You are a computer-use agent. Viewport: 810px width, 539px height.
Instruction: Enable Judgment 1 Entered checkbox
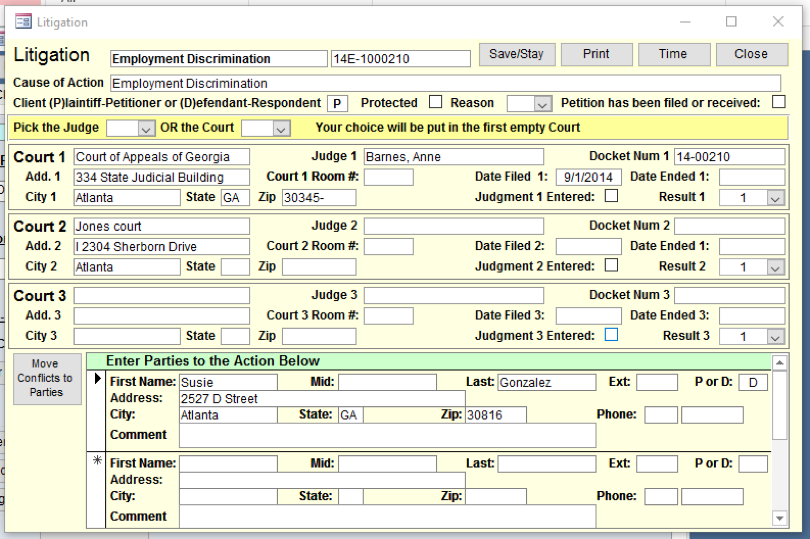pyautogui.click(x=611, y=196)
